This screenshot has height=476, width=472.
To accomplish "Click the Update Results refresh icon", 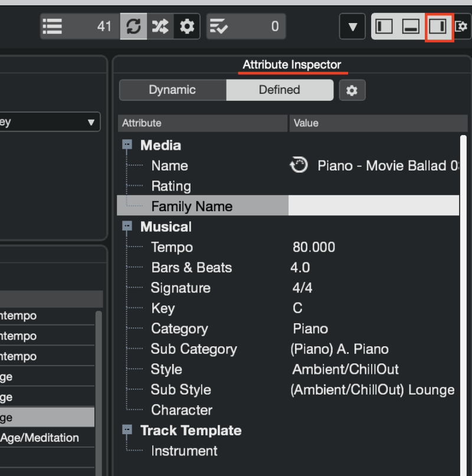I will click(x=133, y=27).
